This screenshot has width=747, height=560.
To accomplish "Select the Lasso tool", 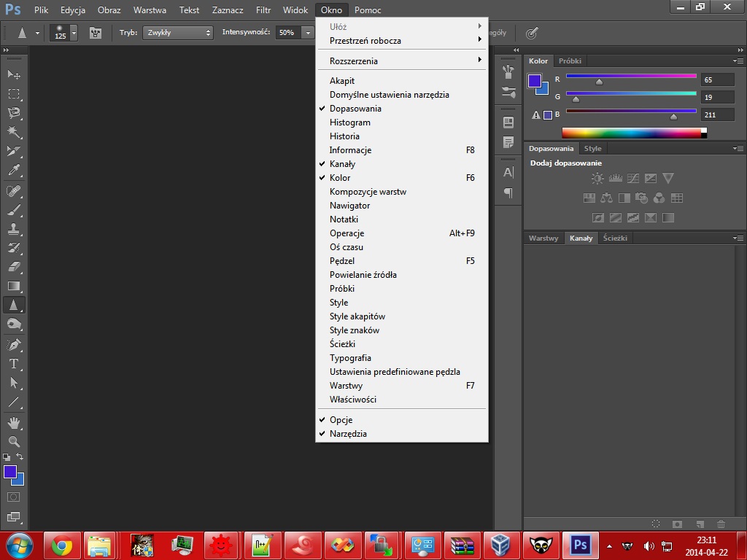I will (14, 113).
